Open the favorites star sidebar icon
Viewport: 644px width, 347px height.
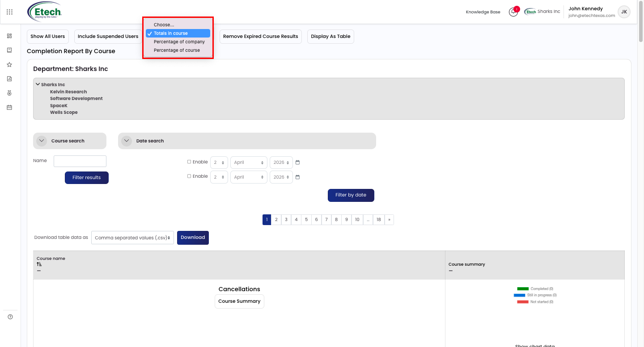pyautogui.click(x=9, y=64)
